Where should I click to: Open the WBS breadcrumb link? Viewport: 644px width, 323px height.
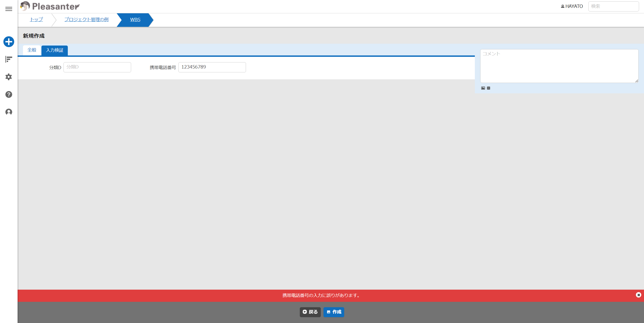[135, 20]
